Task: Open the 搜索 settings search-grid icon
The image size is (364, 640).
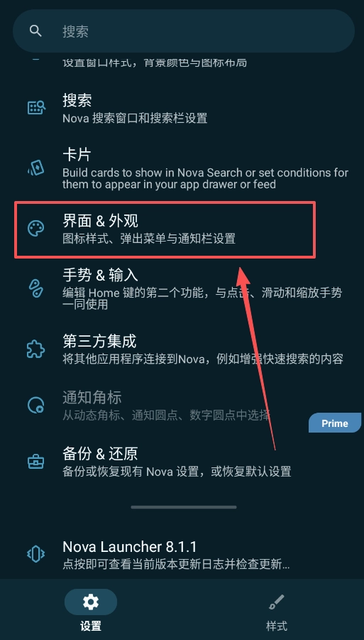Action: (36, 108)
